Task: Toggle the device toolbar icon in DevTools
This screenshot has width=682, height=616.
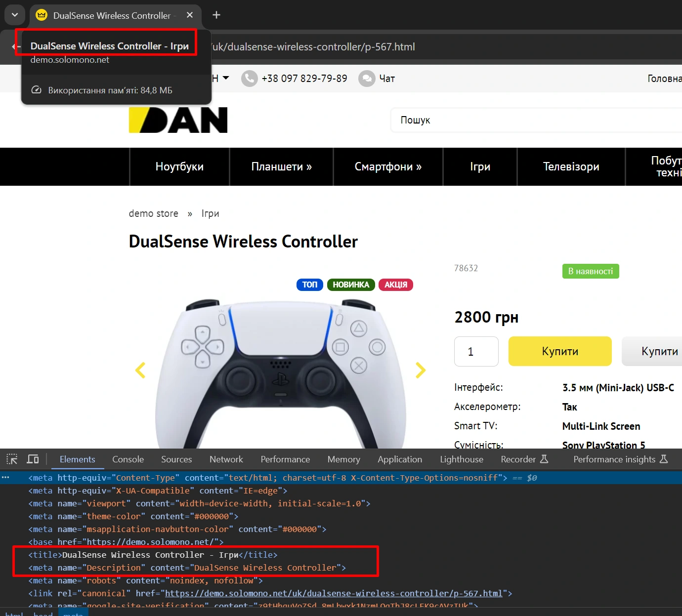Action: 33,459
